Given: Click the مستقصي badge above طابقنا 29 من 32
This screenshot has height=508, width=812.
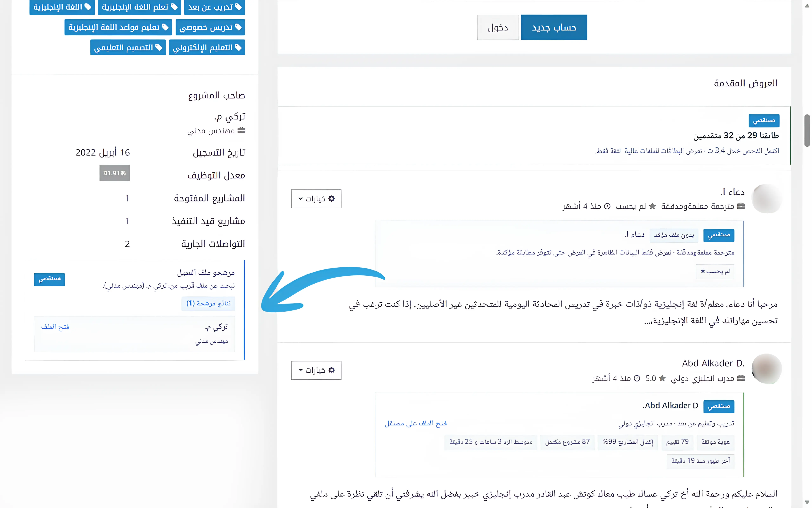Looking at the screenshot, I should (764, 120).
